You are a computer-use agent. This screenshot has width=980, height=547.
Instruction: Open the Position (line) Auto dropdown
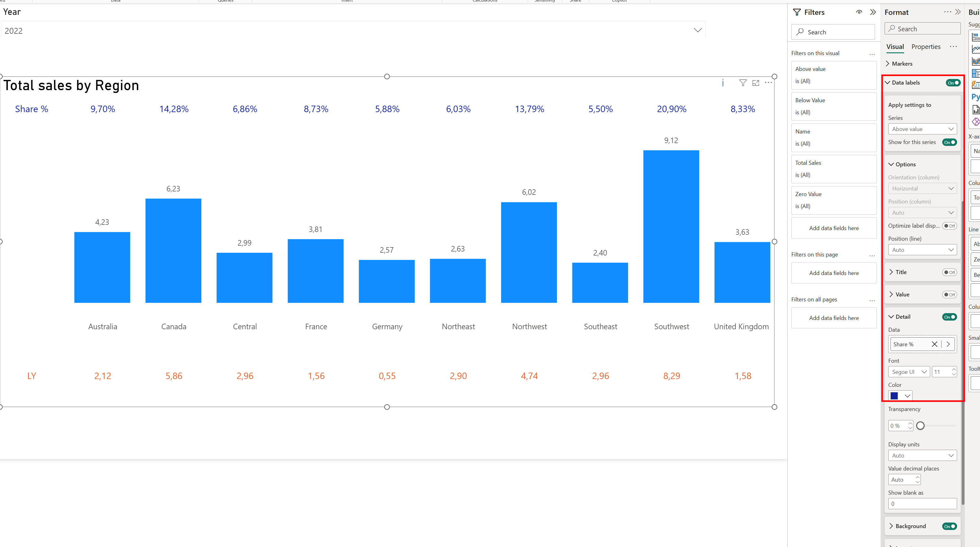[x=922, y=250]
